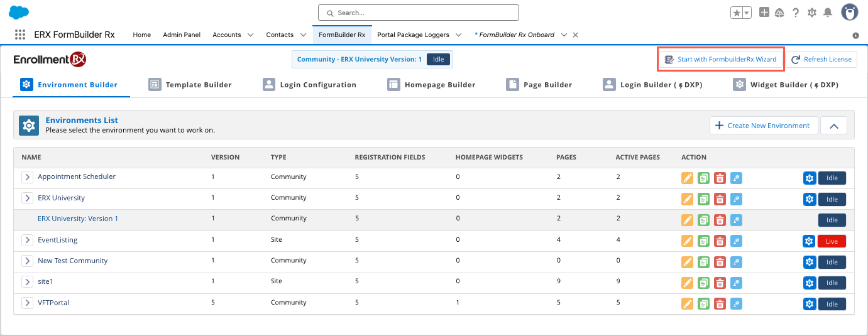The width and height of the screenshot is (868, 336).
Task: Toggle the Idle status for ERX University: Version 1
Action: pos(832,220)
